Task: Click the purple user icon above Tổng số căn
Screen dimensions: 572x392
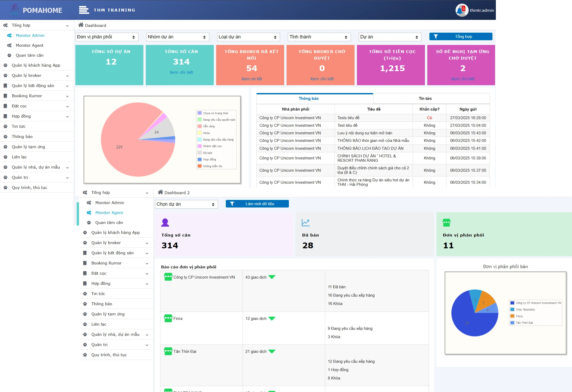Action: point(165,222)
